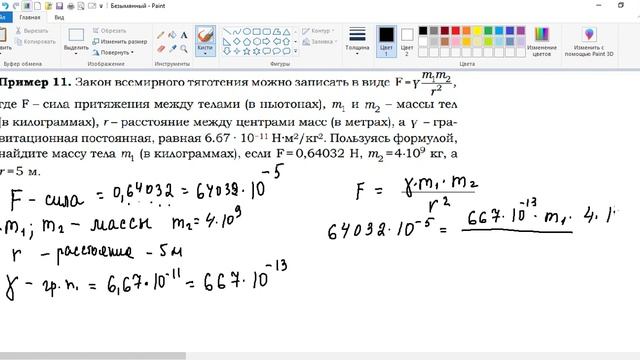
Task: Open the quick access toolbar customize arrow
Action: pyautogui.click(x=101, y=6)
